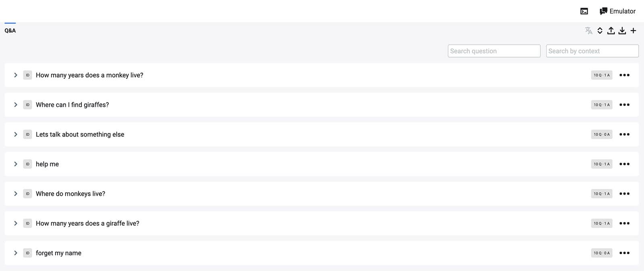
Task: Click the expand/collapse all arrows icon
Action: click(x=600, y=31)
